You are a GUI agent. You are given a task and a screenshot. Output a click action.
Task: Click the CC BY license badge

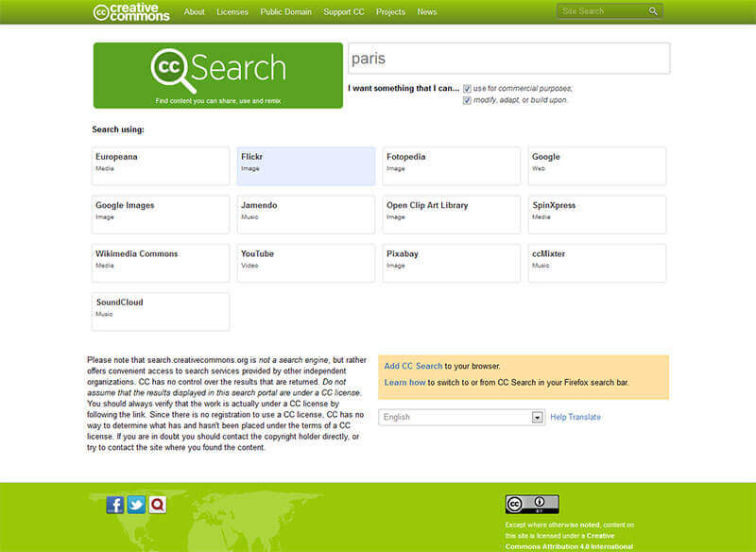(x=532, y=504)
